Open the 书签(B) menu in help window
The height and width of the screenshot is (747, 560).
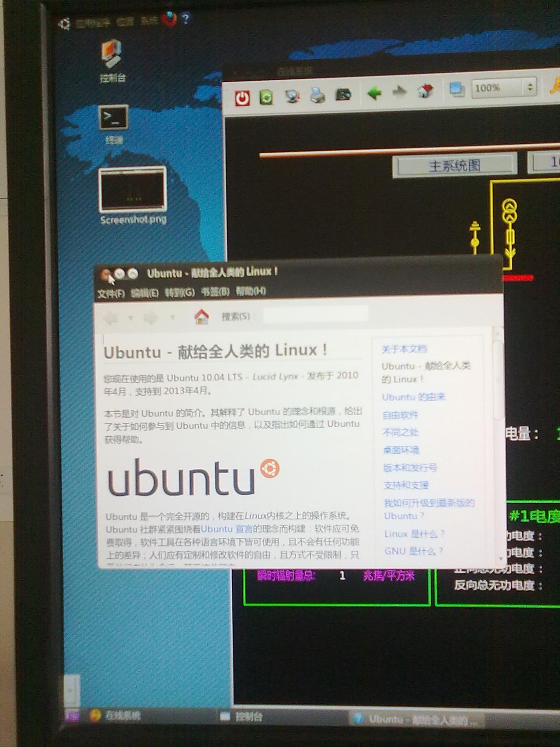point(215,292)
